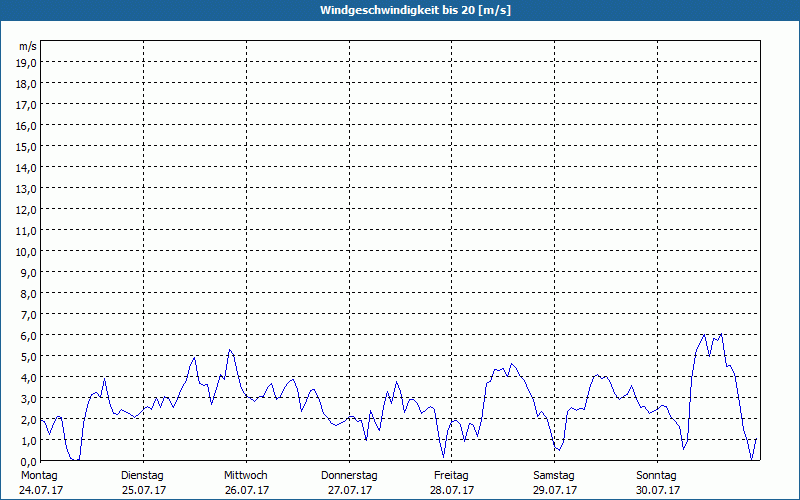Select the 10,0 y-axis label
Screen dimensions: 800x500
point(26,252)
